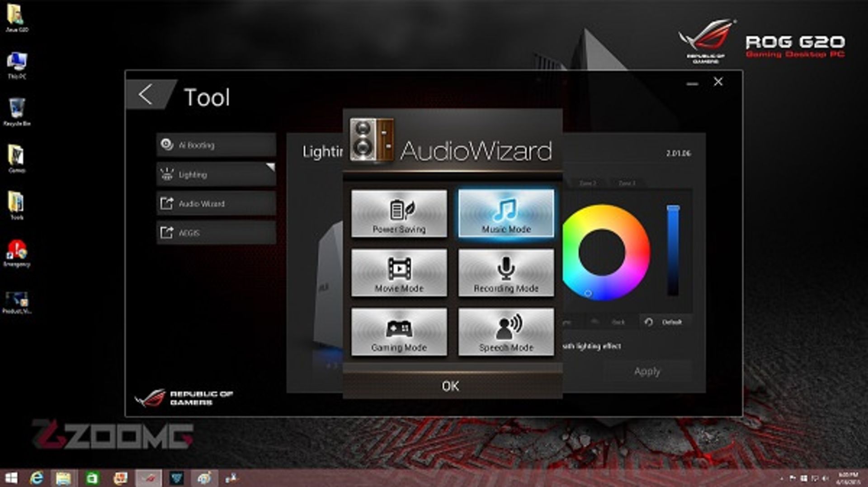This screenshot has height=487, width=868.
Task: Launch Internet Explorer from the taskbar
Action: pyautogui.click(x=37, y=478)
